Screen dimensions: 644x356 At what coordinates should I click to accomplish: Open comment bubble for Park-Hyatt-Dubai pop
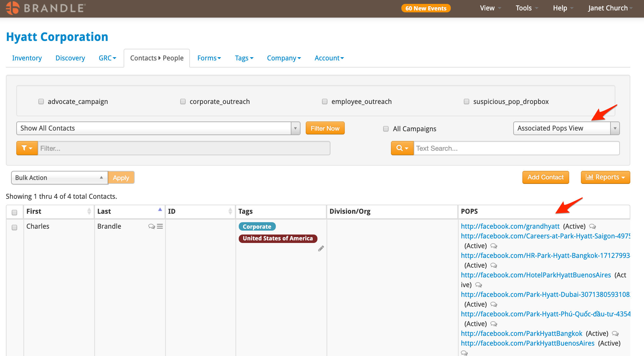(x=494, y=304)
